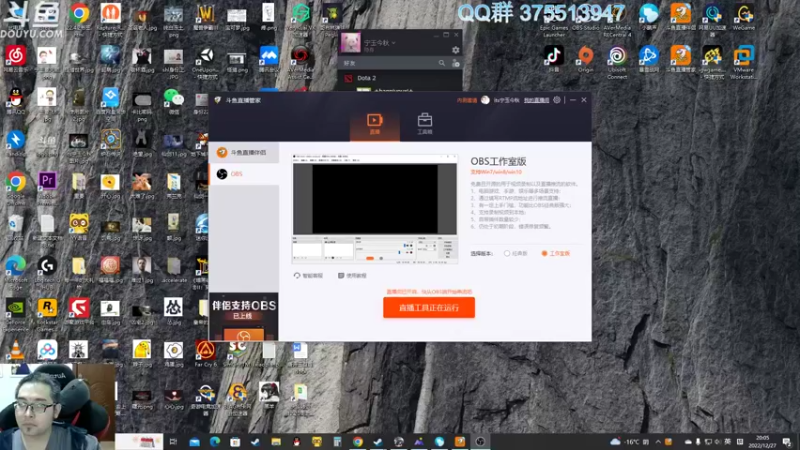Open 我的直播间 link in the title bar

tap(536, 100)
